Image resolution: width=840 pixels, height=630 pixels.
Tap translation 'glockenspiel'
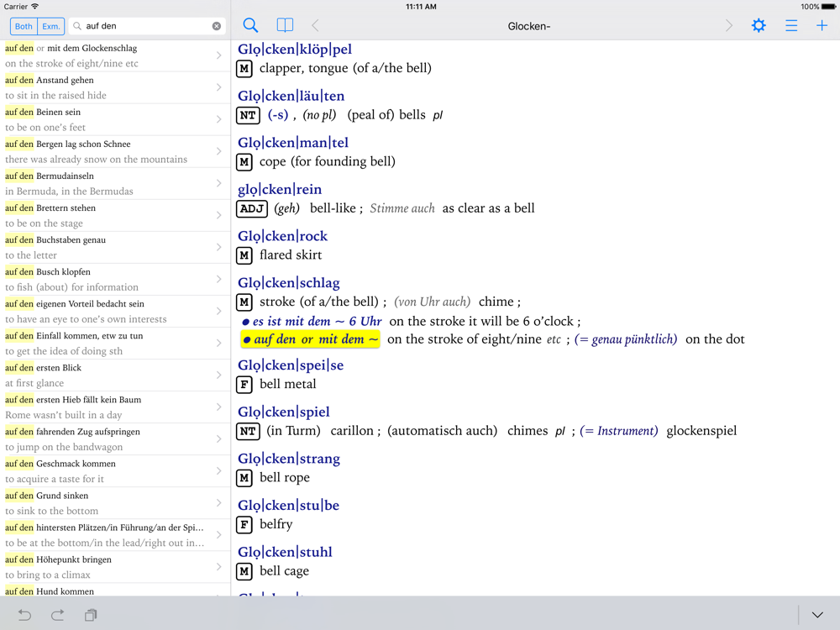point(701,431)
